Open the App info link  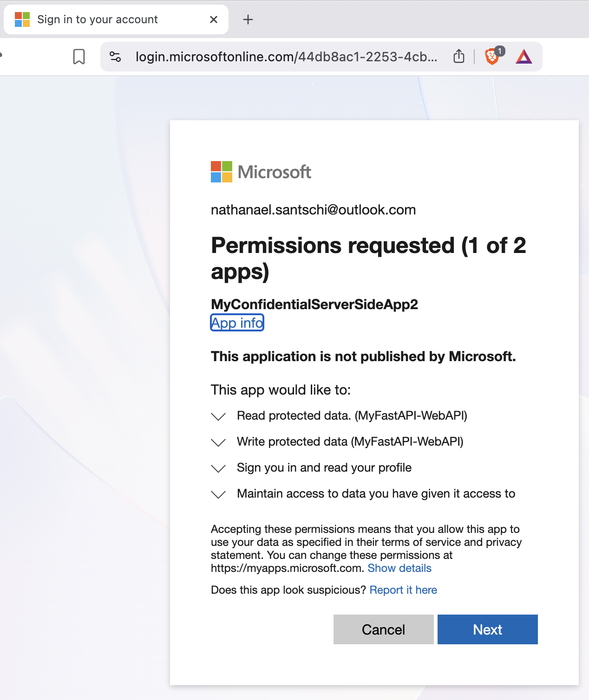tap(237, 323)
